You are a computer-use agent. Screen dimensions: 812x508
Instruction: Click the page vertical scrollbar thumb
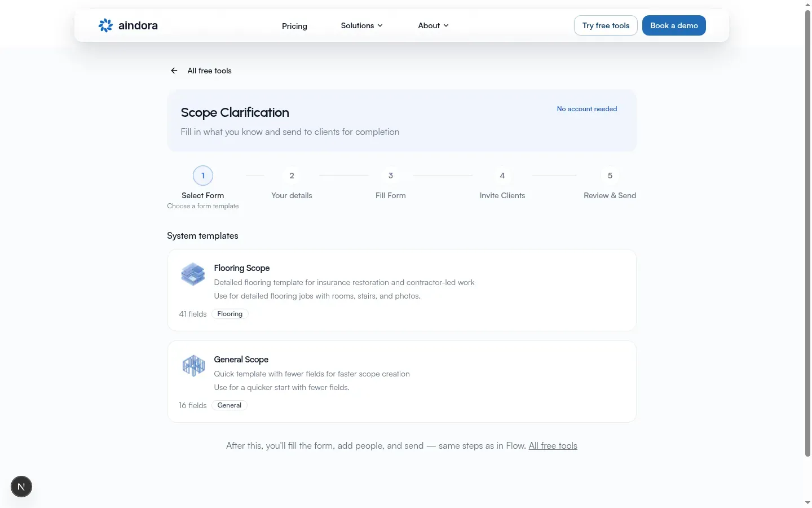tap(807, 233)
